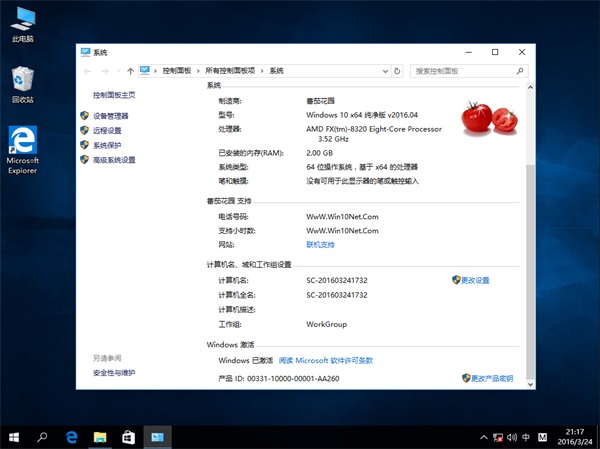Click 更改设置 next to computer name
This screenshot has height=449, width=600.
(475, 280)
